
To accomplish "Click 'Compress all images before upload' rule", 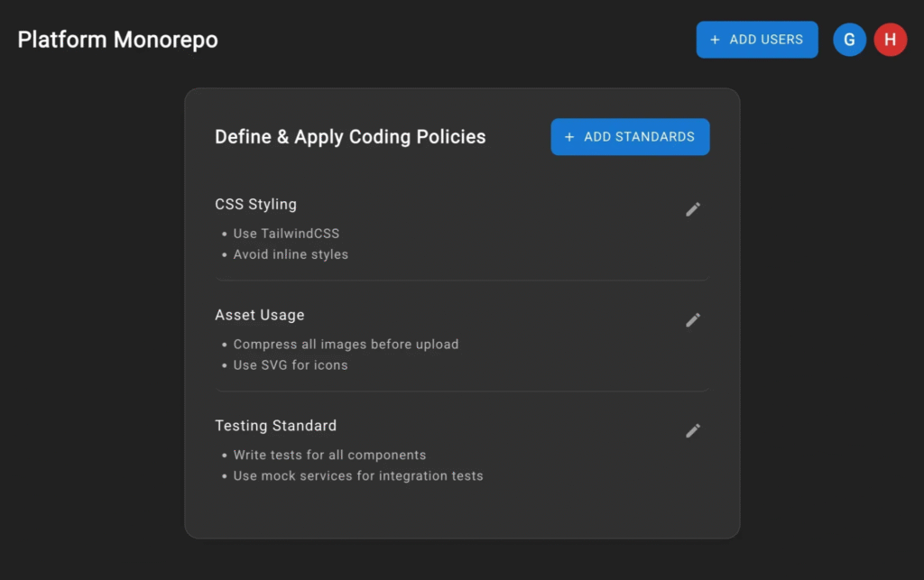I will point(346,345).
